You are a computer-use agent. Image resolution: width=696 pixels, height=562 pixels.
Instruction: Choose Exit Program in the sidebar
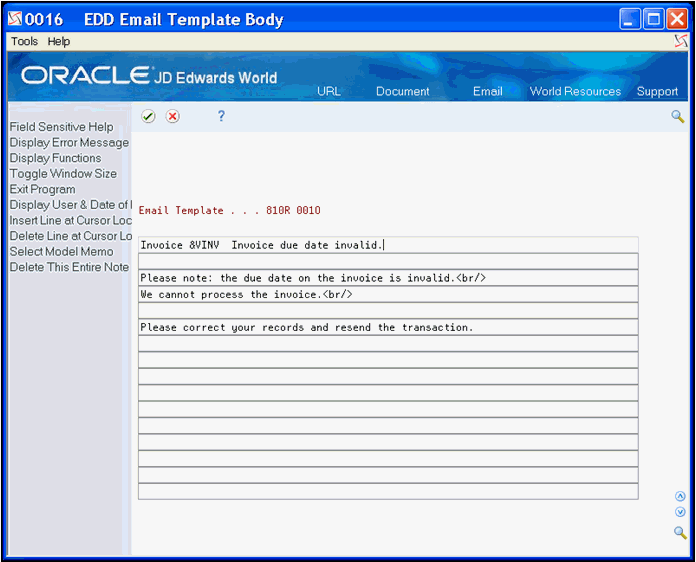click(43, 189)
